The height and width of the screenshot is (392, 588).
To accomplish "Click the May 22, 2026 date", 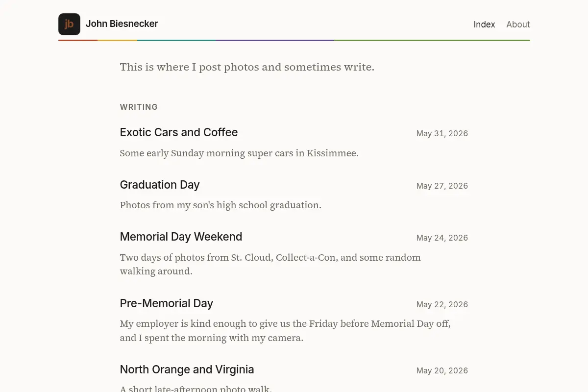I will (442, 304).
